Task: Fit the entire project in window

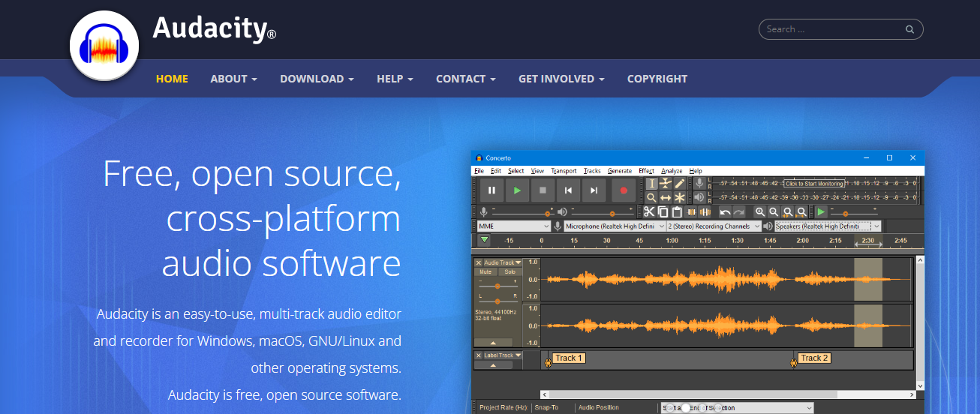Action: [801, 212]
